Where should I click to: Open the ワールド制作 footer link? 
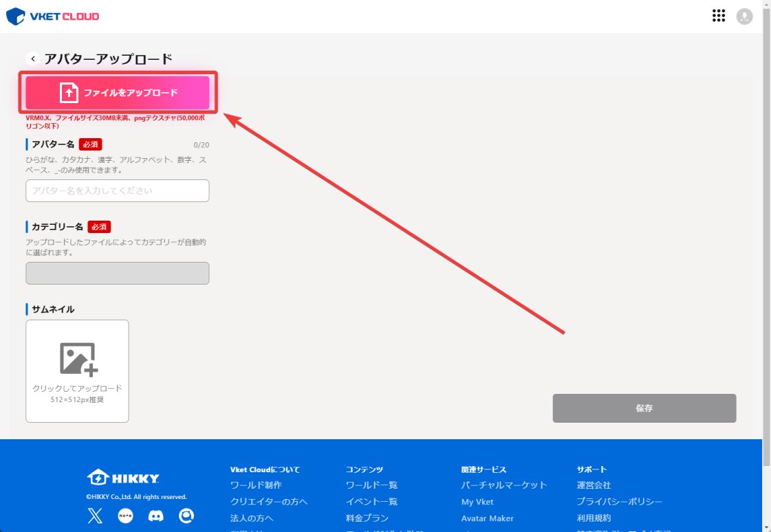tap(256, 485)
